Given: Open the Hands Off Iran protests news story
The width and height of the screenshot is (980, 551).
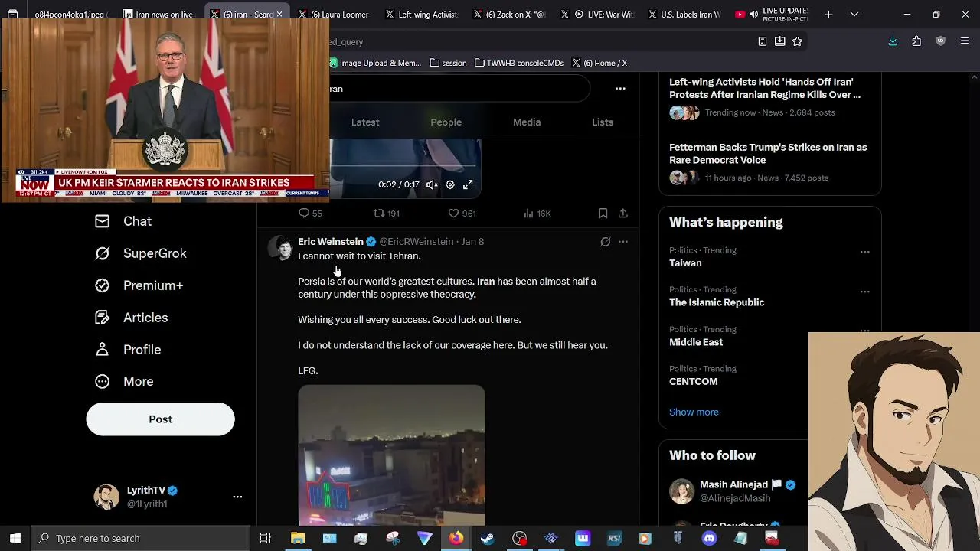Looking at the screenshot, I should click(x=765, y=88).
